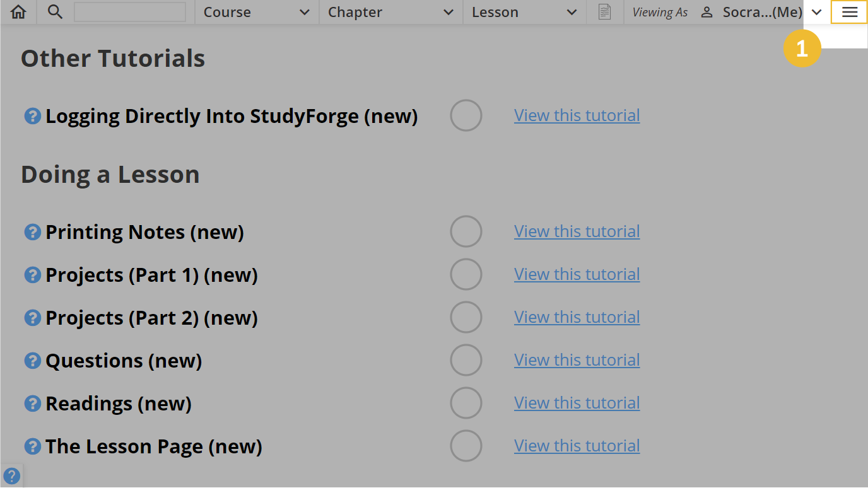The width and height of the screenshot is (868, 488).
Task: Select the circle beside The Lesson Page
Action: coord(466,446)
